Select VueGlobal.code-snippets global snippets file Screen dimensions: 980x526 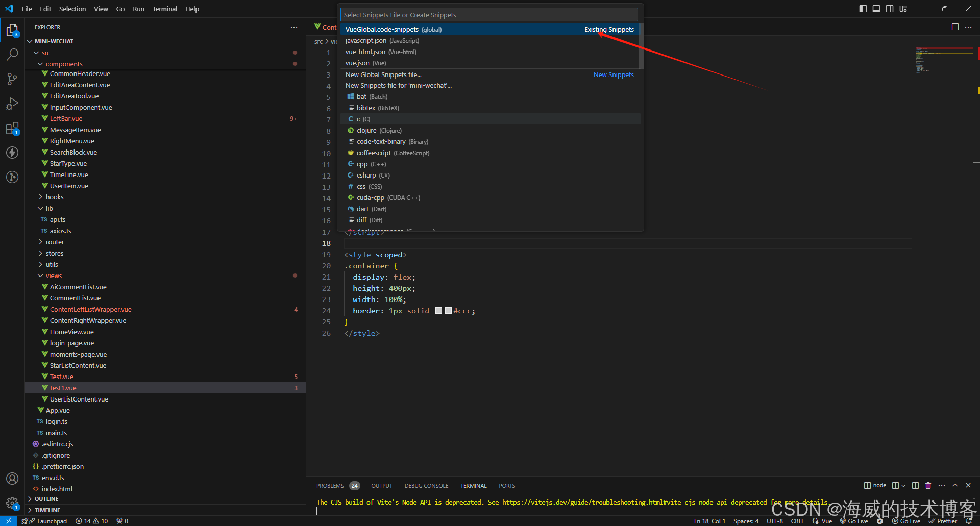tap(489, 29)
